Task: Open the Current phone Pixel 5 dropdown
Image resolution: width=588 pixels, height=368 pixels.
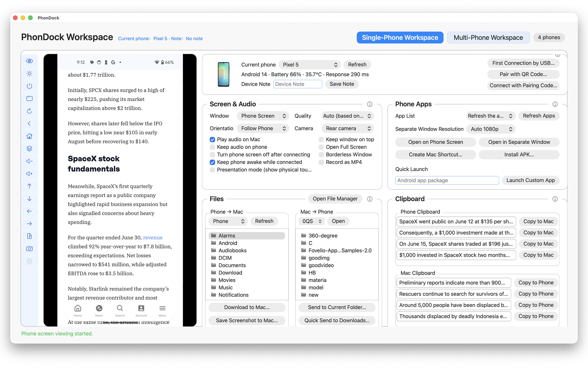Action: 310,64
